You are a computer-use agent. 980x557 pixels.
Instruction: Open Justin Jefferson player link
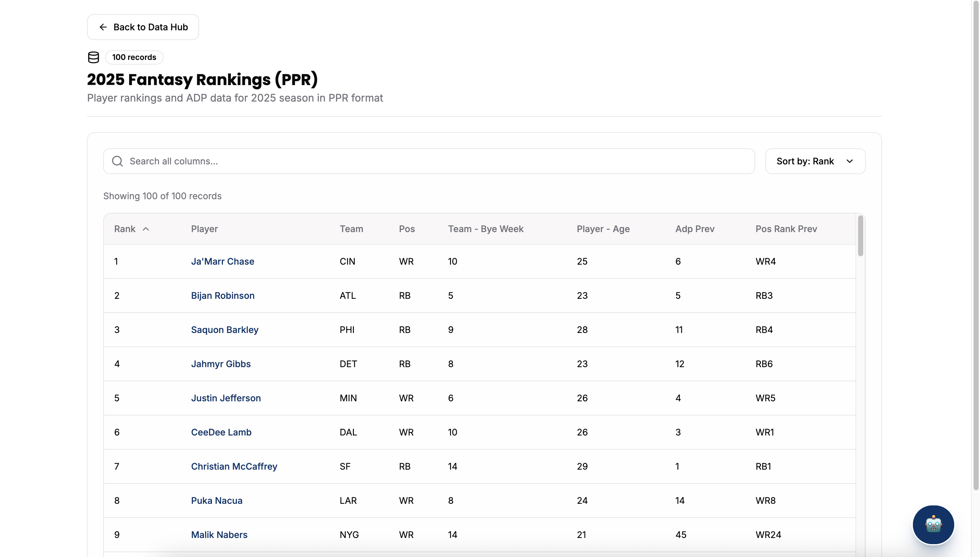click(226, 398)
